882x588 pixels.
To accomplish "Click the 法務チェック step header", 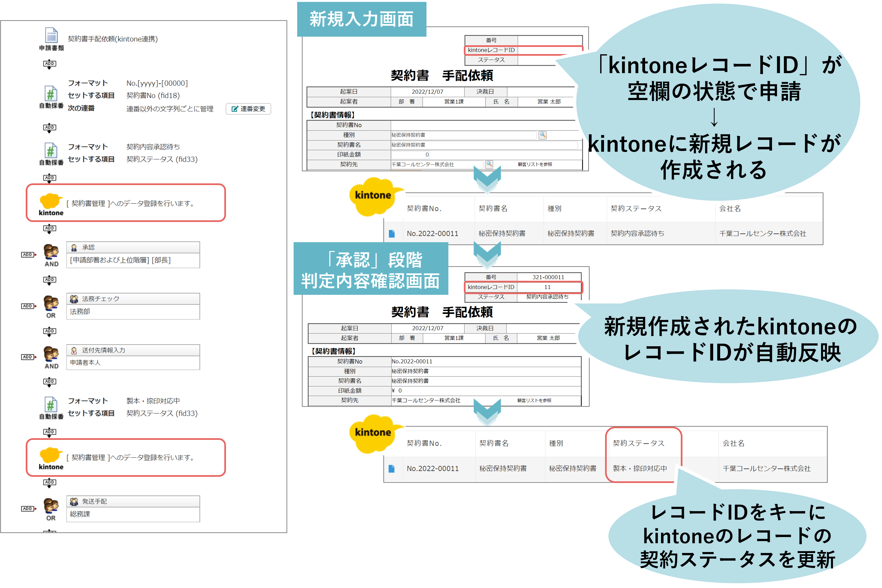I will [133, 299].
